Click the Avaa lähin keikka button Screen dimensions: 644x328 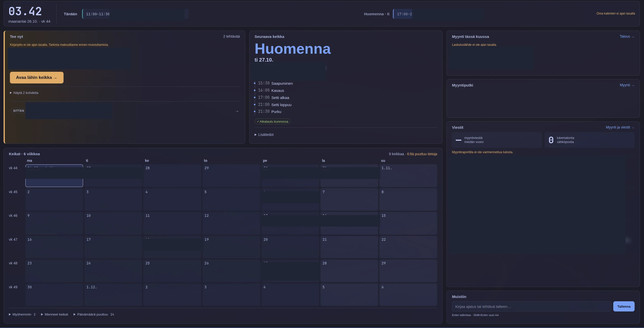click(37, 78)
